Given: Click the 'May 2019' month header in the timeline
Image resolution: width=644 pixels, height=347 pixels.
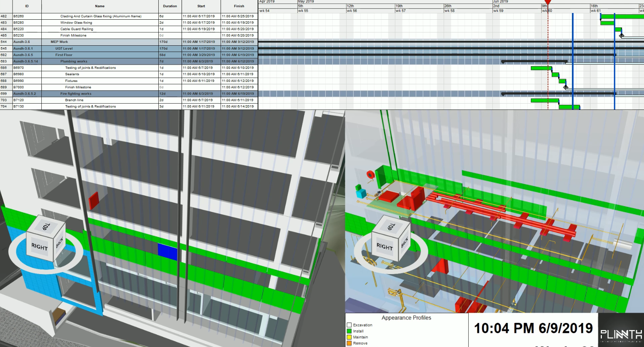Looking at the screenshot, I should coord(306,2).
